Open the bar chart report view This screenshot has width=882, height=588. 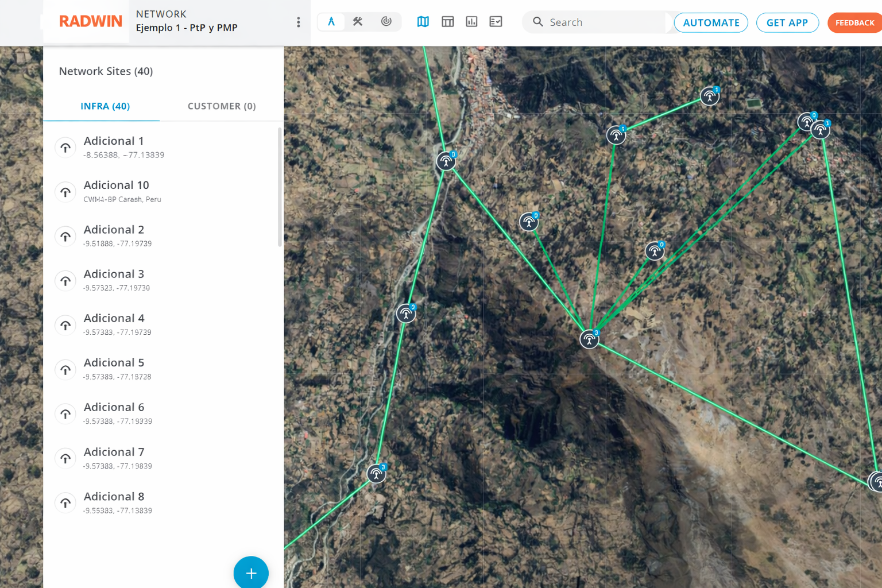coord(471,22)
